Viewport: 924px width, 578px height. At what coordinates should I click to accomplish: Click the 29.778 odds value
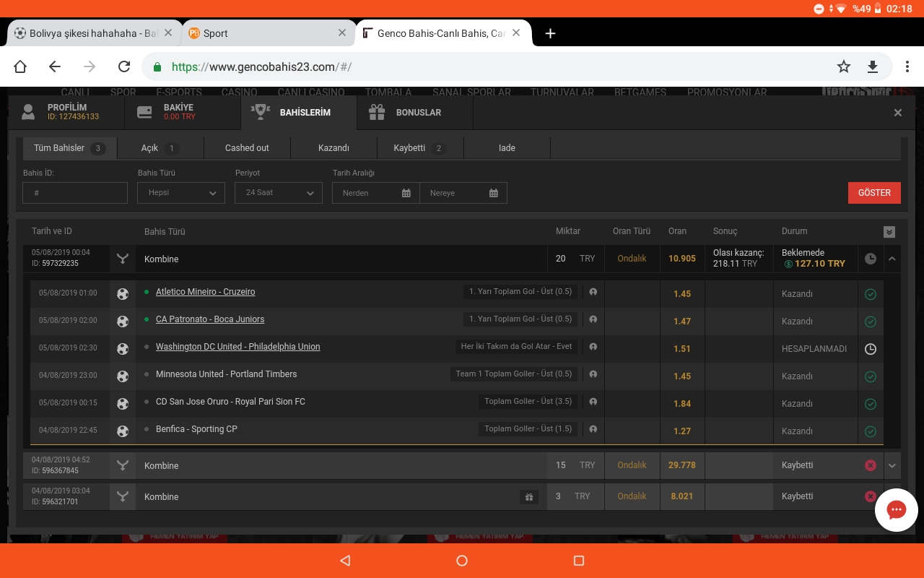coord(682,465)
